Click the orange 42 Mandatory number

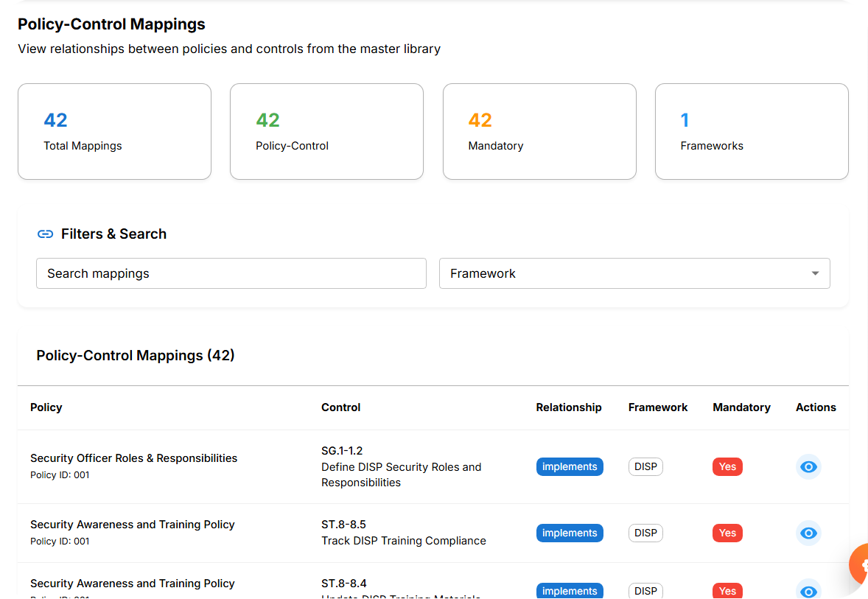coord(480,120)
